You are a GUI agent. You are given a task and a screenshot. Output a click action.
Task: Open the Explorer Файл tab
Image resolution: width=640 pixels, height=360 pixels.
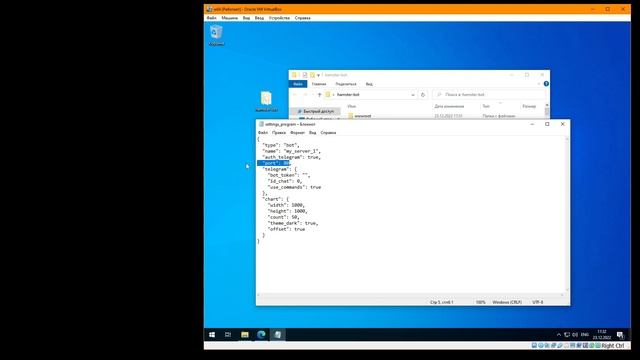(298, 84)
